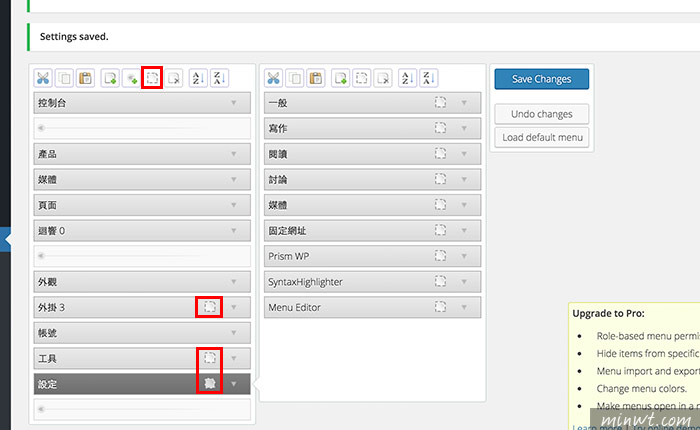The image size is (700, 430).
Task: Delete the selected submenu item
Action: click(x=383, y=78)
